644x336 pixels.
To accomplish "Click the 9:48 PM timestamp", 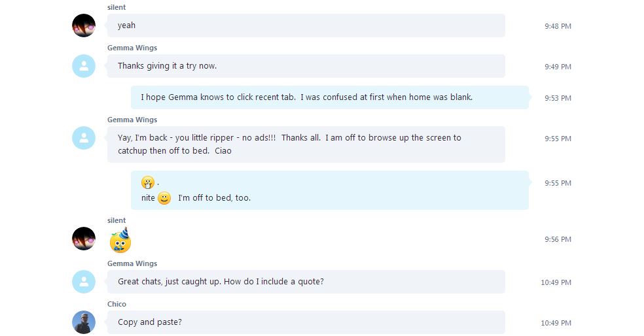I will click(x=558, y=26).
